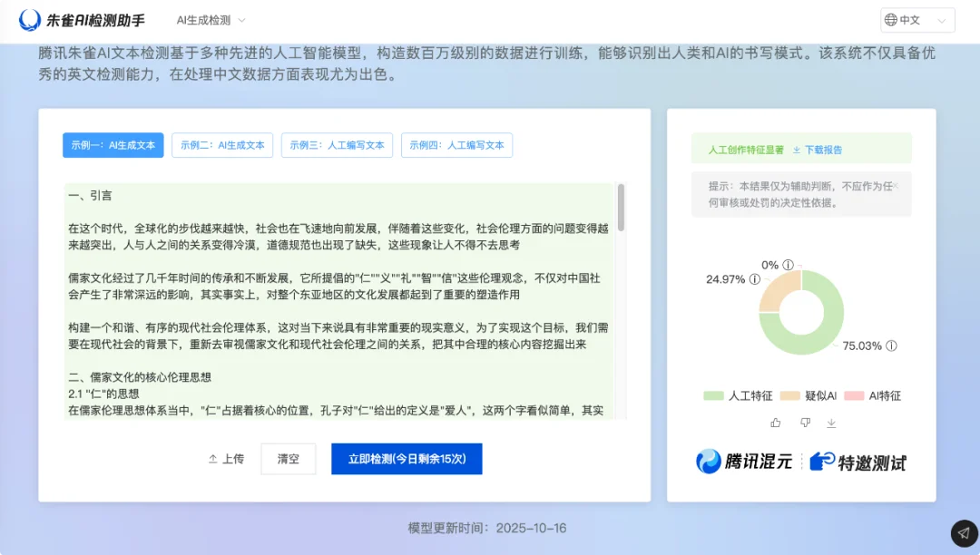Click the upload icon beside 上传

(212, 459)
